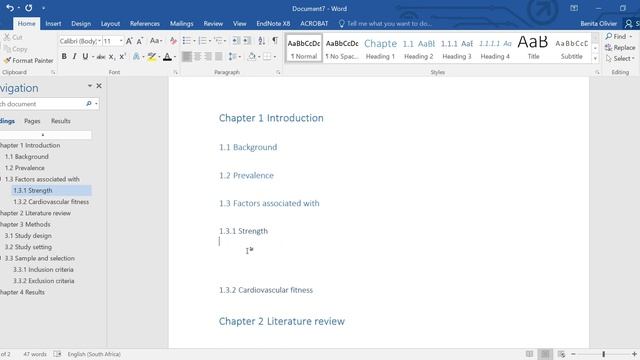Open Paragraph dialog launcher
This screenshot has height=360, width=640.
278,72
